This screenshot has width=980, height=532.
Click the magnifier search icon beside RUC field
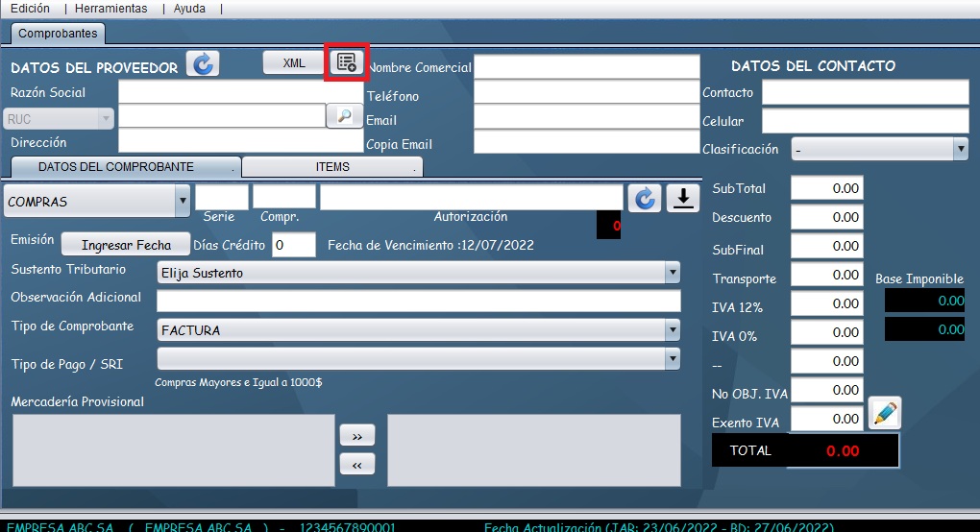click(x=344, y=116)
